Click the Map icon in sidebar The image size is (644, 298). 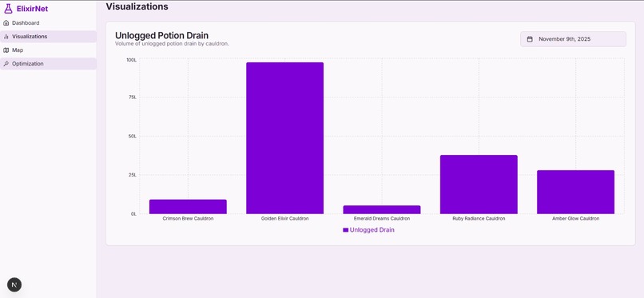point(6,50)
